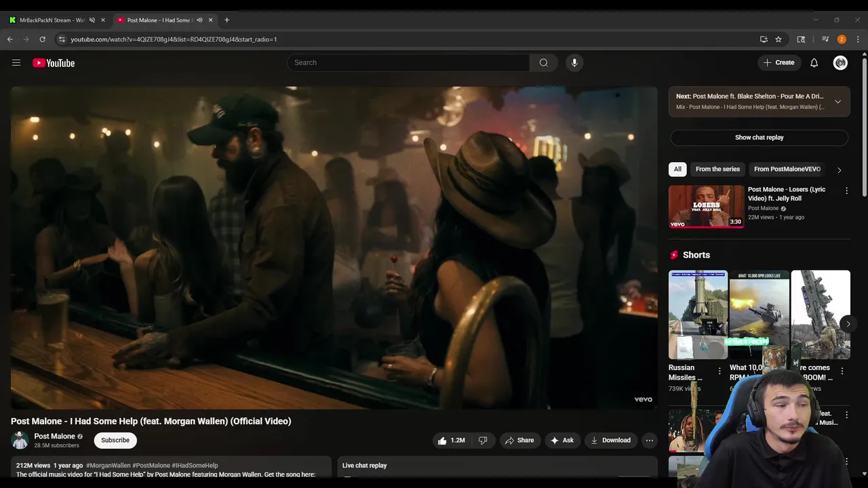Share this video
The width and height of the screenshot is (868, 488).
tap(519, 441)
